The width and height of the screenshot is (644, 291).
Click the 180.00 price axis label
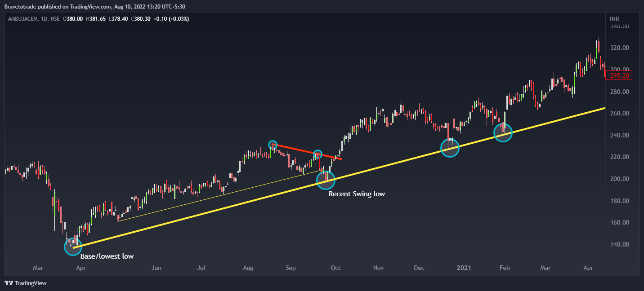(619, 201)
